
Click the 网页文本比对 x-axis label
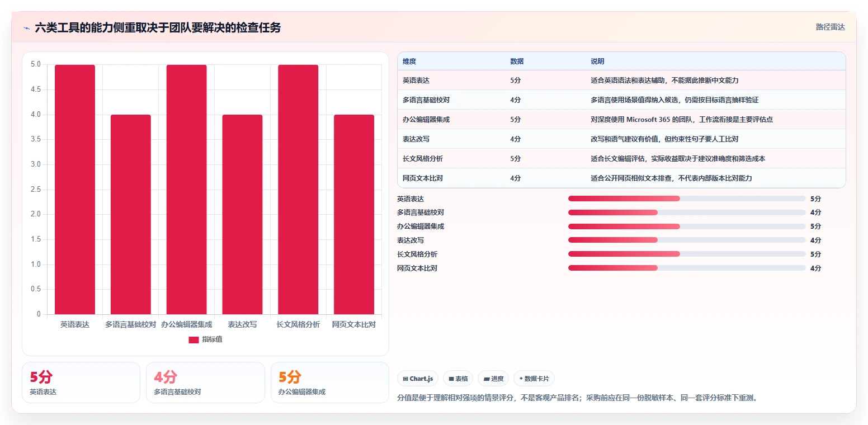[x=354, y=324]
